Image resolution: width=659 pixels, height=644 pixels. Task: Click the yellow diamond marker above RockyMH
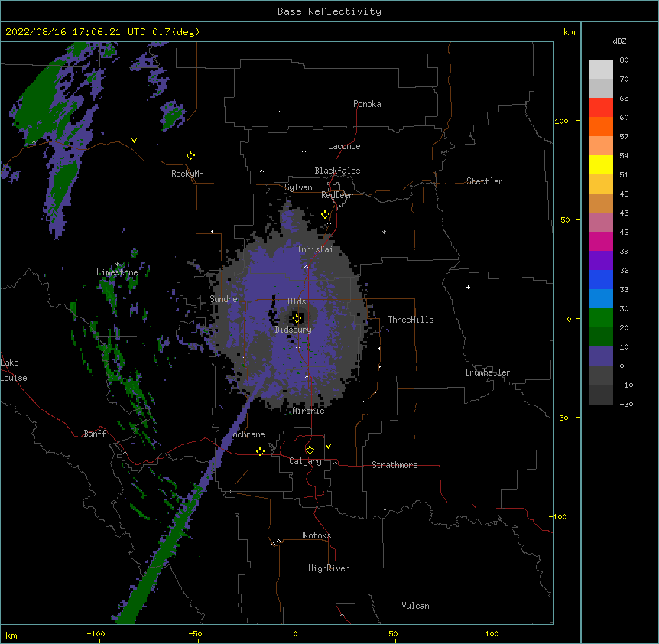coord(190,156)
